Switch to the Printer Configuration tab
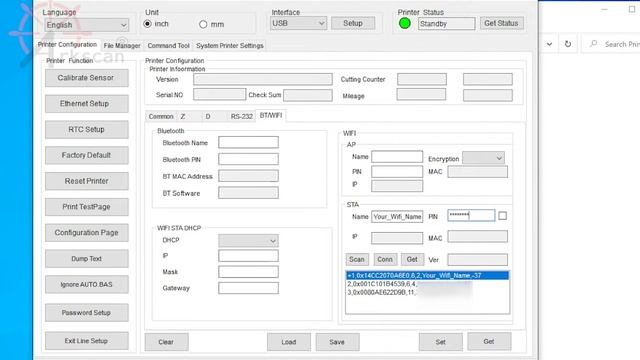Screen dimensions: 640x360 click(67, 44)
